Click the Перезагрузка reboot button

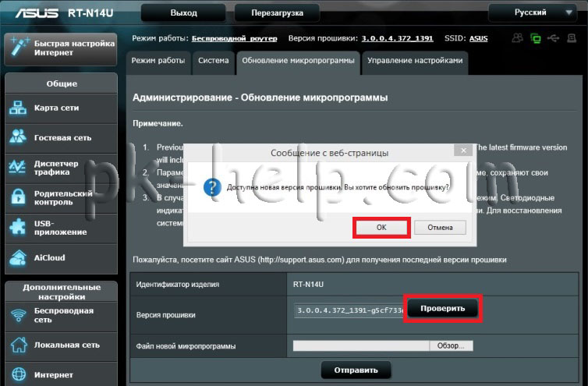point(277,13)
